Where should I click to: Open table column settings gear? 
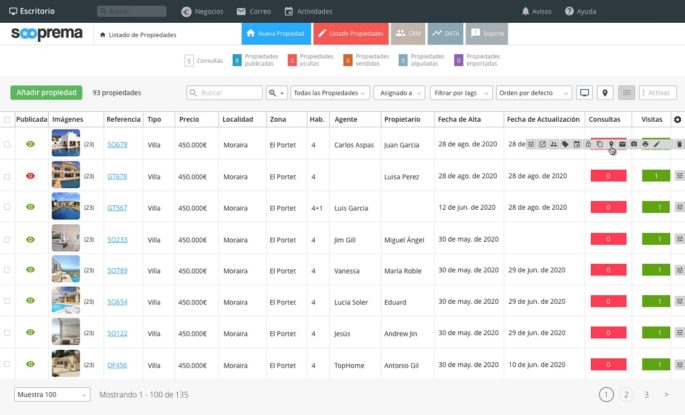point(677,120)
